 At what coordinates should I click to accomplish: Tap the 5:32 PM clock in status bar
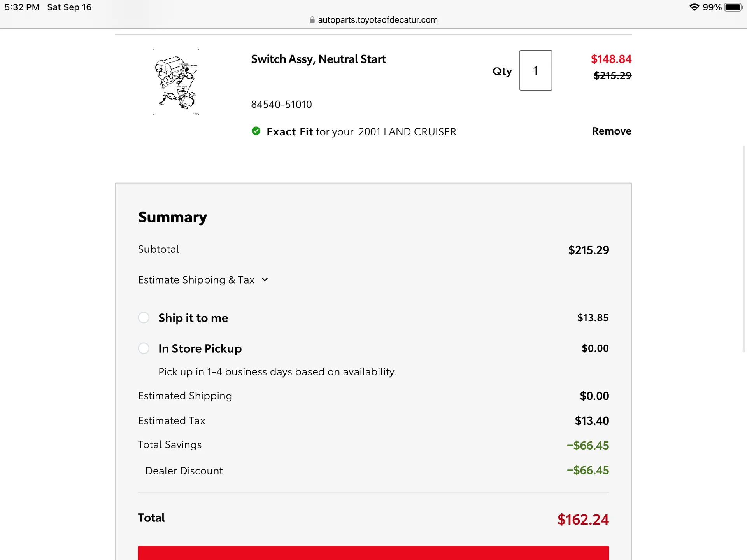coord(22,7)
